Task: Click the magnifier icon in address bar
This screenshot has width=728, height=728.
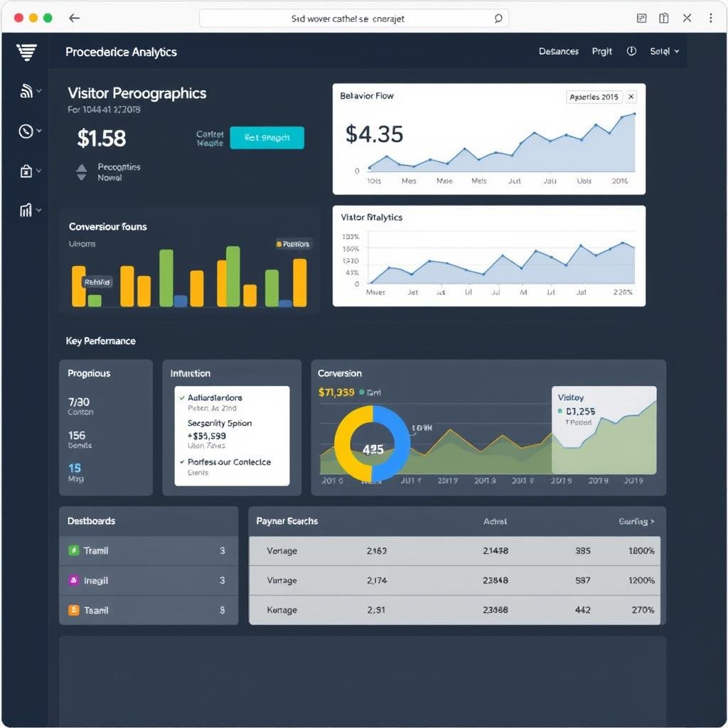Action: [x=498, y=18]
